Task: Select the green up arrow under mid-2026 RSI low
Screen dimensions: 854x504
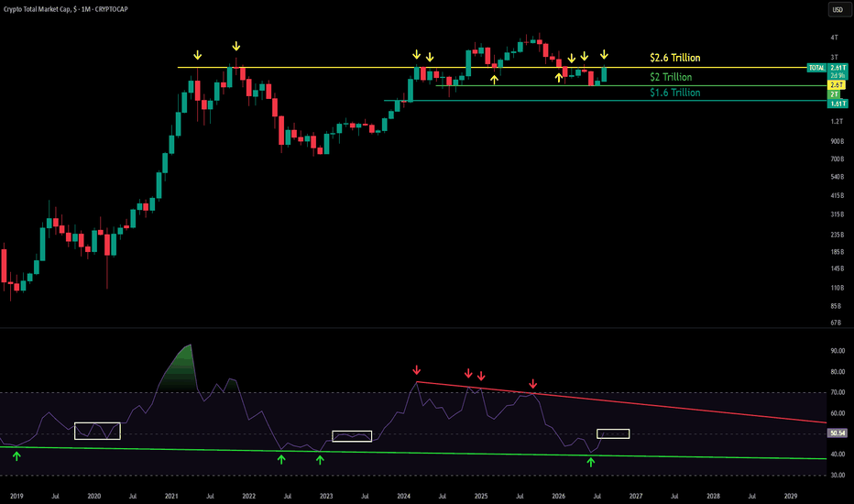Action: coord(591,462)
